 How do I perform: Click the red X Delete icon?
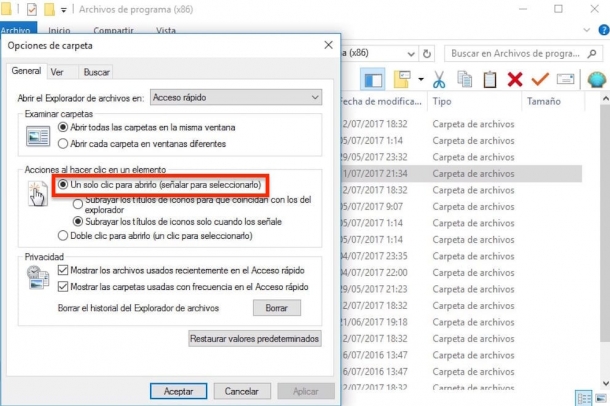[515, 80]
